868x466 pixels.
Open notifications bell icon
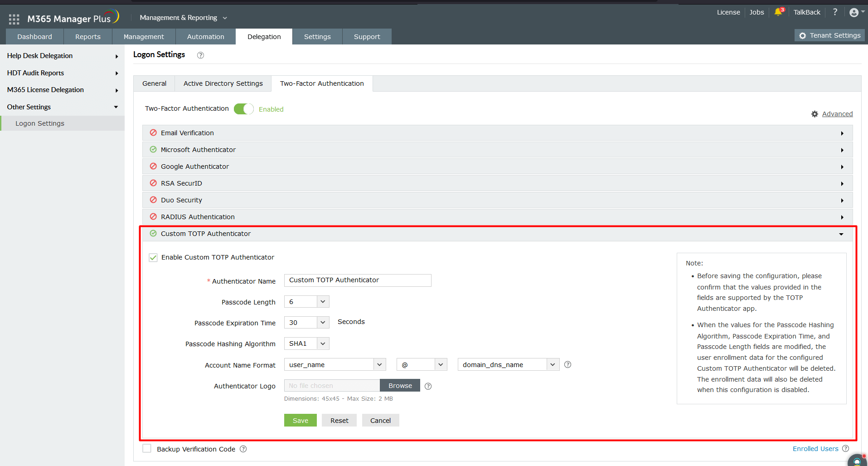(x=779, y=12)
